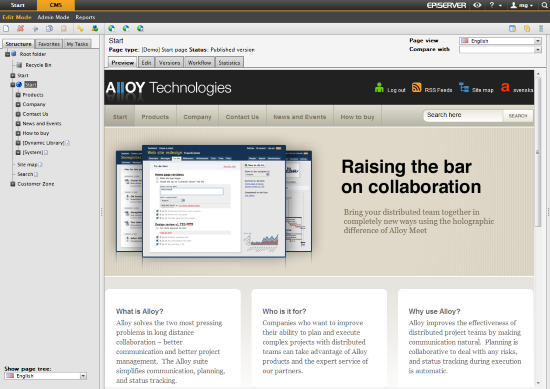Click the small page icon beside Site map

(40, 165)
